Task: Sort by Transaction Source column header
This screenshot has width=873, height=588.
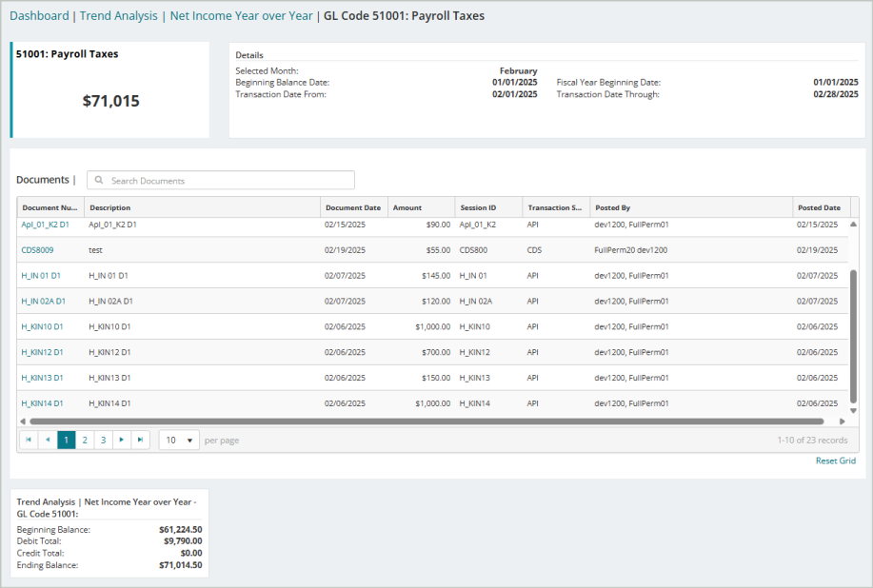Action: pos(556,207)
